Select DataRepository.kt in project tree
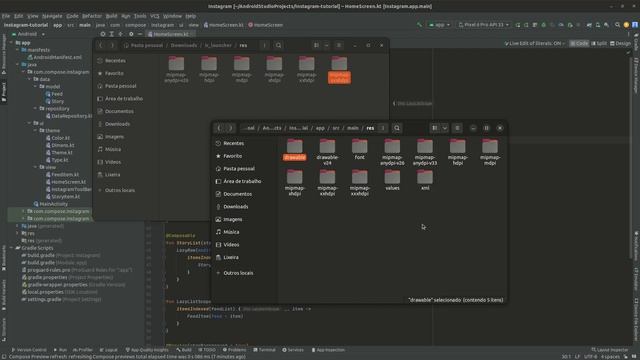Screen dimensions: 640x360 pos(69,116)
